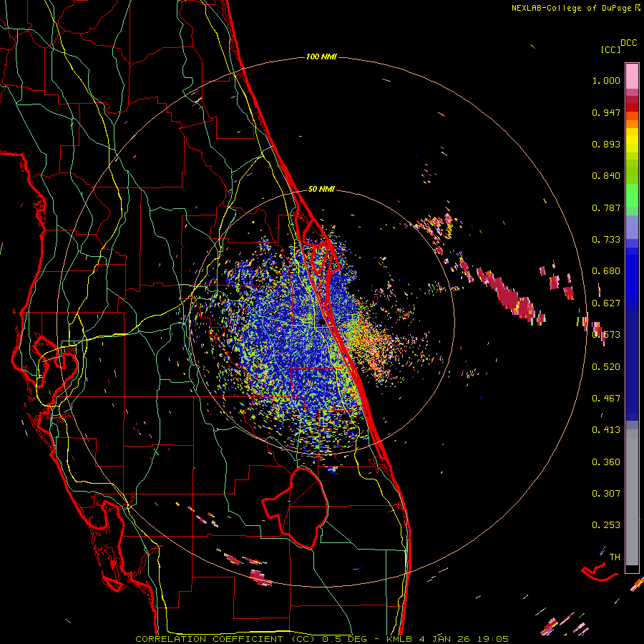Select the 0.893 scale value
Screen dimensions: 644x644
606,144
